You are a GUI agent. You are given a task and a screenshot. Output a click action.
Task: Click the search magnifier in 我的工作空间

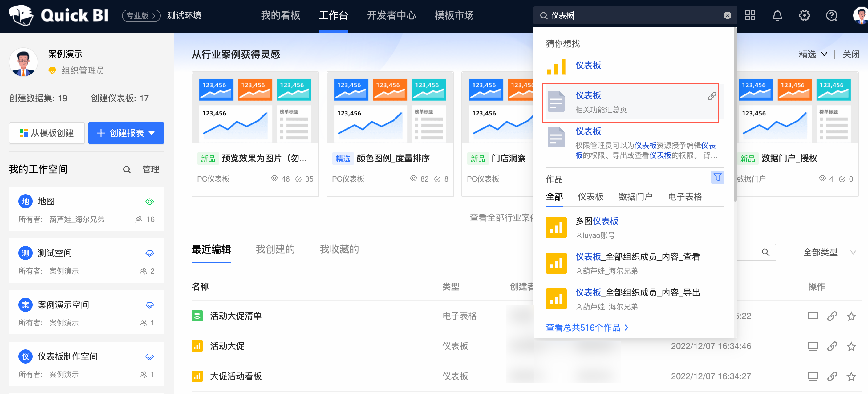tap(126, 169)
